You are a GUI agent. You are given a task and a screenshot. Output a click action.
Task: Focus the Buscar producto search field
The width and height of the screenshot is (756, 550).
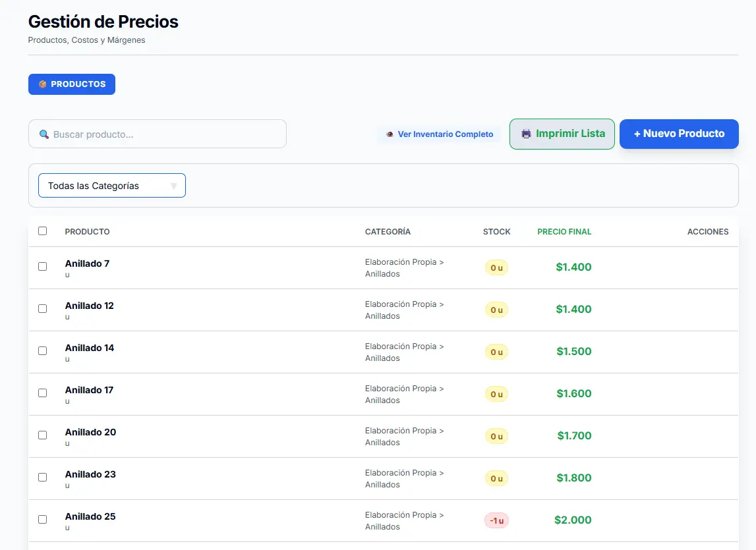pyautogui.click(x=158, y=134)
